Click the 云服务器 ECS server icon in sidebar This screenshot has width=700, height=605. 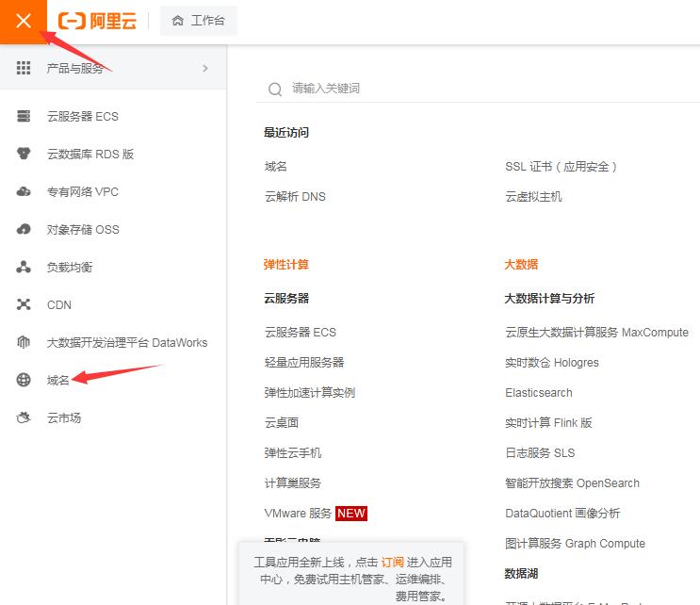point(24,116)
